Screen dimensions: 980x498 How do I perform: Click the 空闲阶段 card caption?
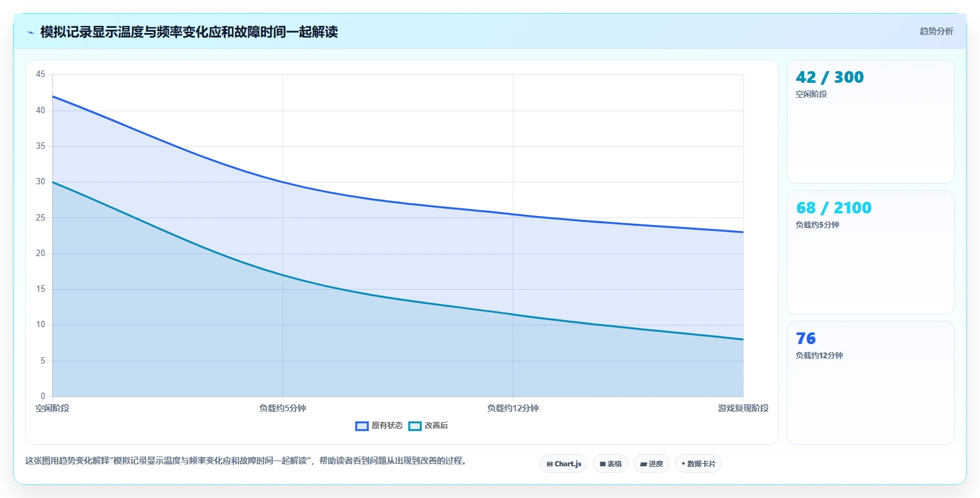pyautogui.click(x=811, y=94)
